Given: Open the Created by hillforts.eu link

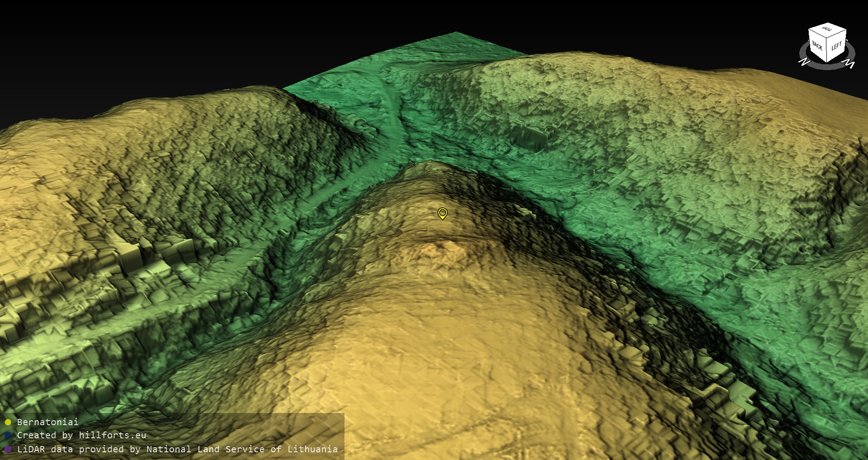Looking at the screenshot, I should [81, 436].
